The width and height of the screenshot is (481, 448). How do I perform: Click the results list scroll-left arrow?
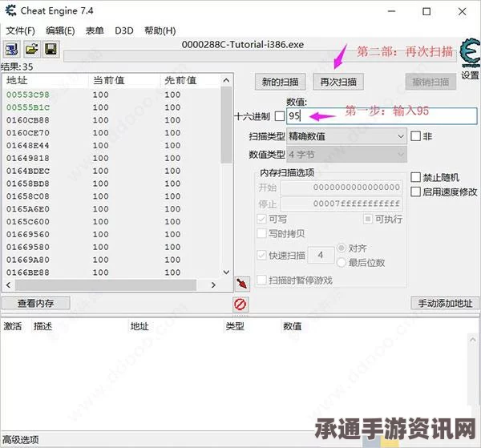(x=8, y=285)
